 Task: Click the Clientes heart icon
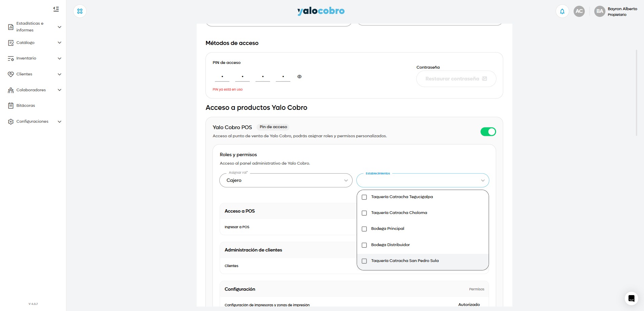click(x=11, y=74)
